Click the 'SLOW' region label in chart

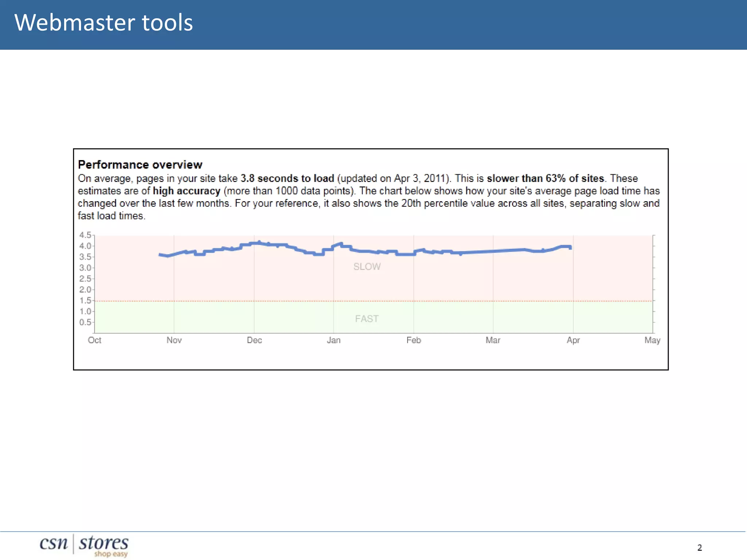pos(367,267)
